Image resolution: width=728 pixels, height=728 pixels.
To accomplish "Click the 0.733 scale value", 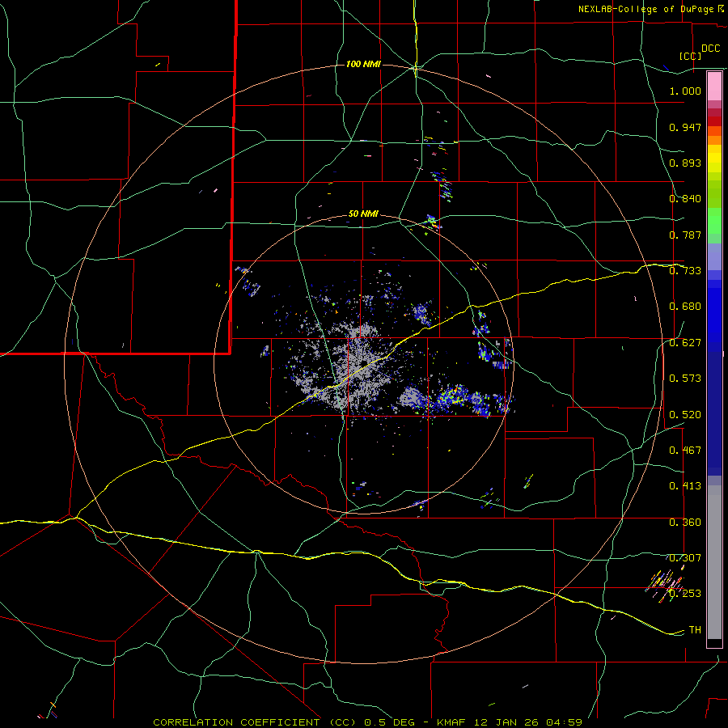I will [x=685, y=271].
